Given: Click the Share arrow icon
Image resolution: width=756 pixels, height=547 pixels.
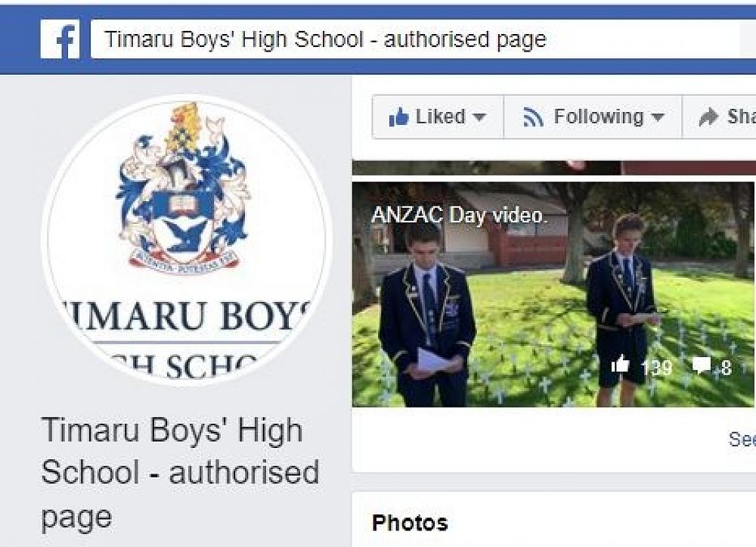Looking at the screenshot, I should [708, 117].
